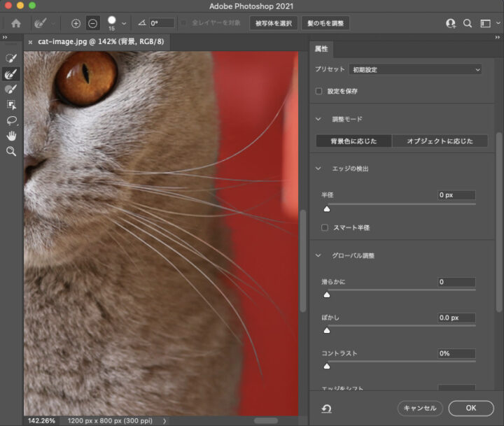The height and width of the screenshot is (426, 504).
Task: Click the コントラスト slider handle
Action: pyautogui.click(x=327, y=367)
